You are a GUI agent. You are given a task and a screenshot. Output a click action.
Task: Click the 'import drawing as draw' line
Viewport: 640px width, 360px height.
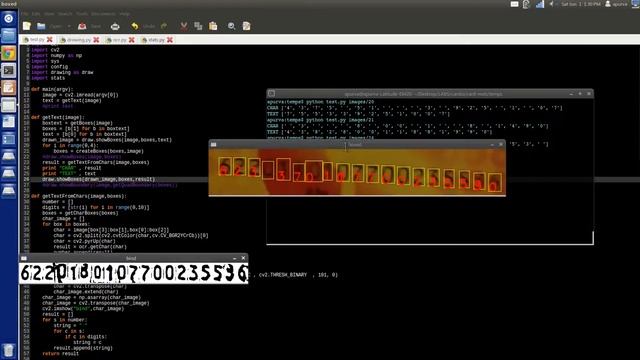62,72
